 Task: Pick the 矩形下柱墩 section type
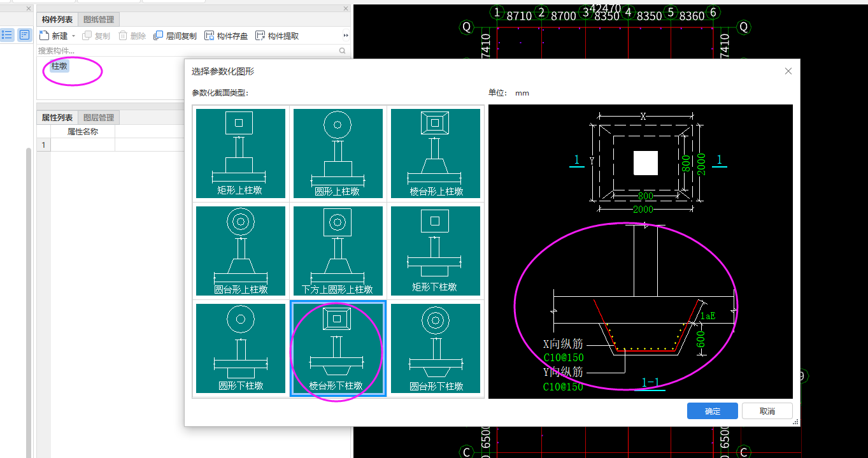point(436,251)
